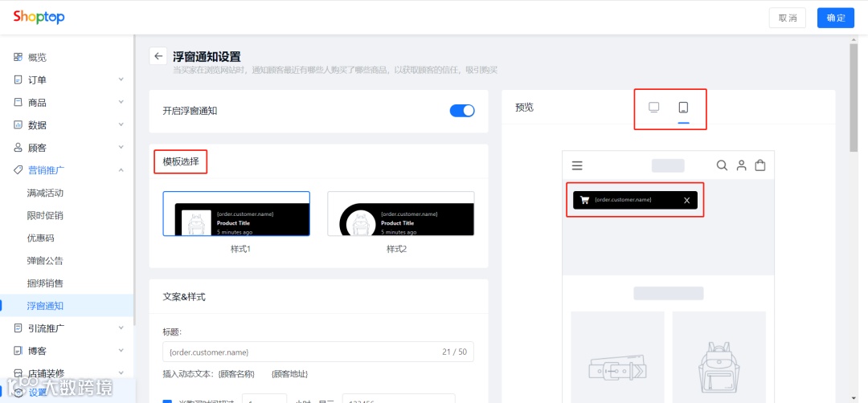The image size is (868, 403).
Task: Close the preview notification with X
Action: pyautogui.click(x=687, y=200)
